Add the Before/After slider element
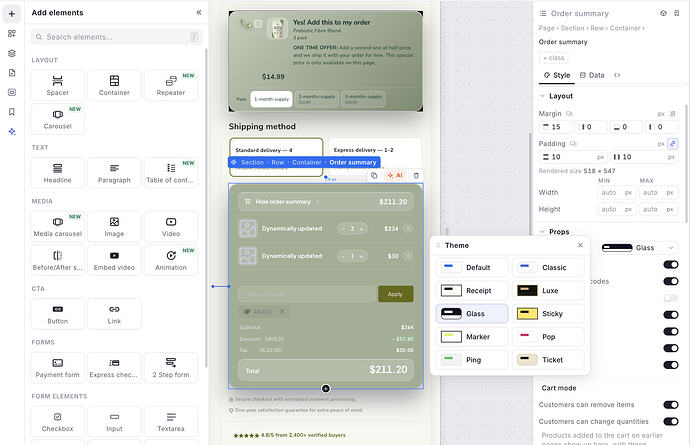 [x=58, y=260]
